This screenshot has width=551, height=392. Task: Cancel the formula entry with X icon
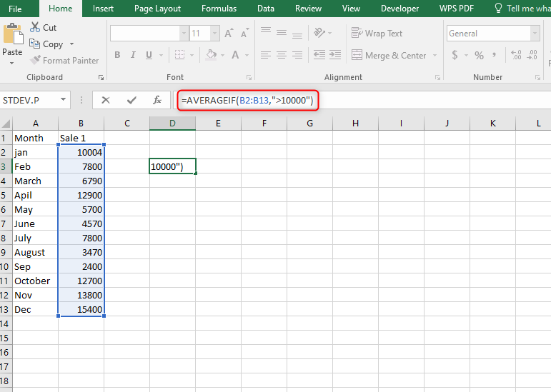pos(106,101)
